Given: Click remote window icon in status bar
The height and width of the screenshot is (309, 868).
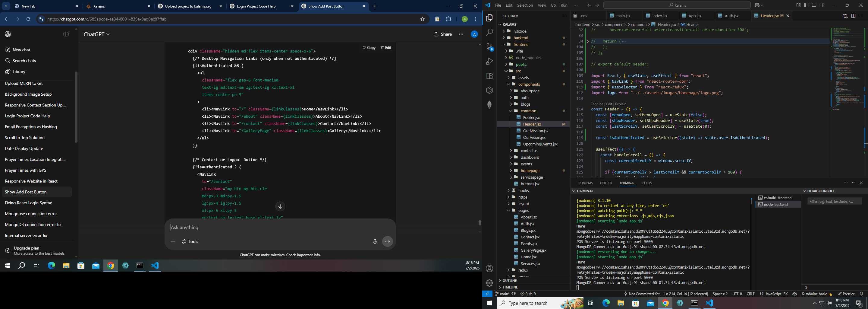Looking at the screenshot, I should 487,294.
